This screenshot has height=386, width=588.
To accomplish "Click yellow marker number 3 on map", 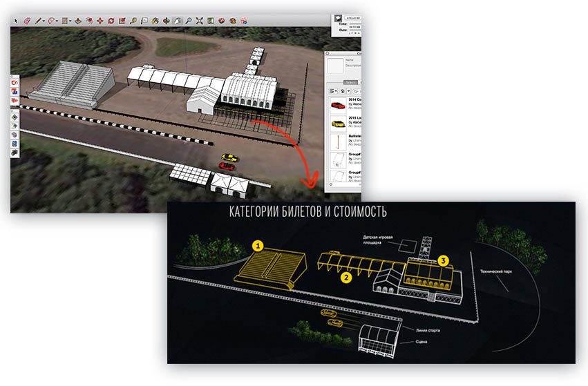I will pyautogui.click(x=444, y=260).
